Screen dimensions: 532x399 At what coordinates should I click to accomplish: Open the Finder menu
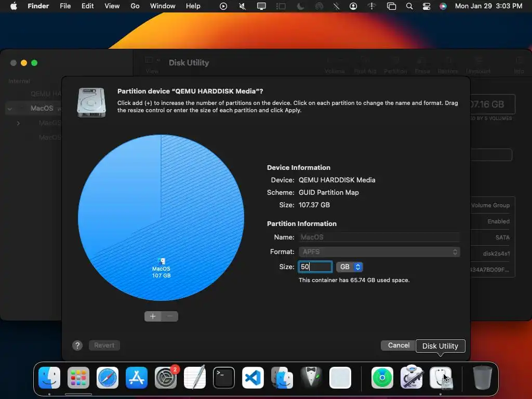(x=38, y=6)
